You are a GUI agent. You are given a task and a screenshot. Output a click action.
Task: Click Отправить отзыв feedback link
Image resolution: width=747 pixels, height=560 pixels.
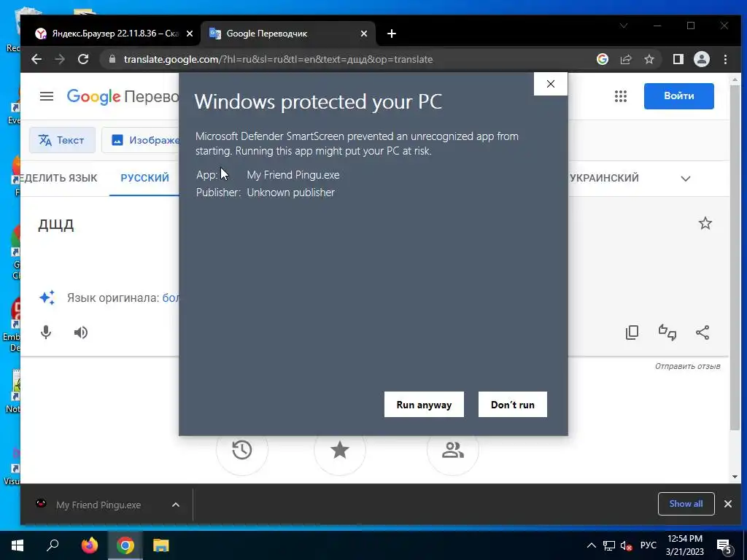[687, 366]
